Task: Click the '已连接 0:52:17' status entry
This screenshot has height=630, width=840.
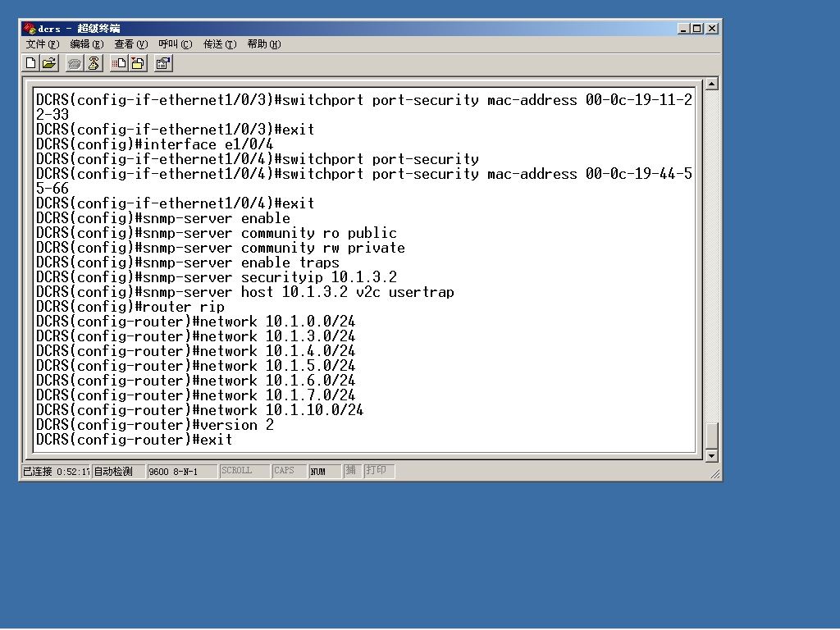Action: [x=56, y=471]
